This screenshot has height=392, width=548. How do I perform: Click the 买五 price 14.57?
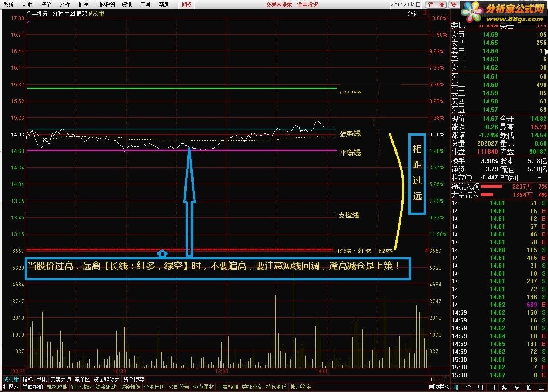(490, 110)
